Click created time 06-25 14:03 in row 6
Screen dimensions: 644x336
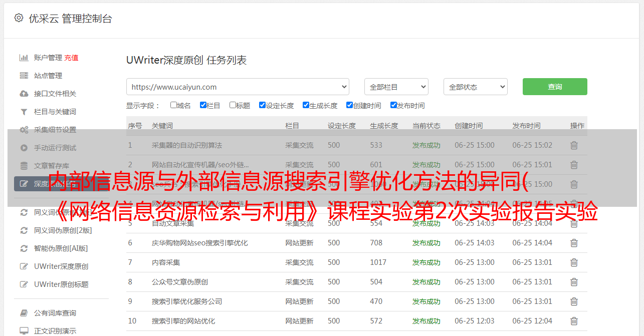point(475,243)
